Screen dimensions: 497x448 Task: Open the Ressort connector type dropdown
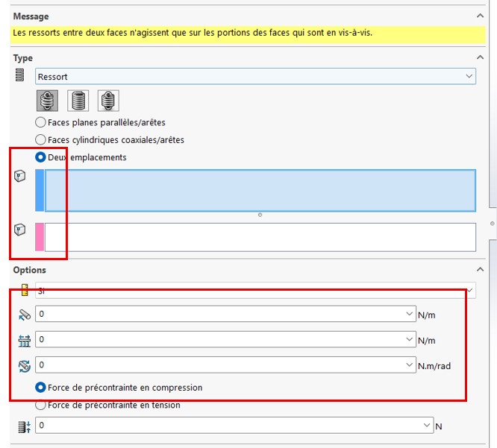tap(469, 76)
